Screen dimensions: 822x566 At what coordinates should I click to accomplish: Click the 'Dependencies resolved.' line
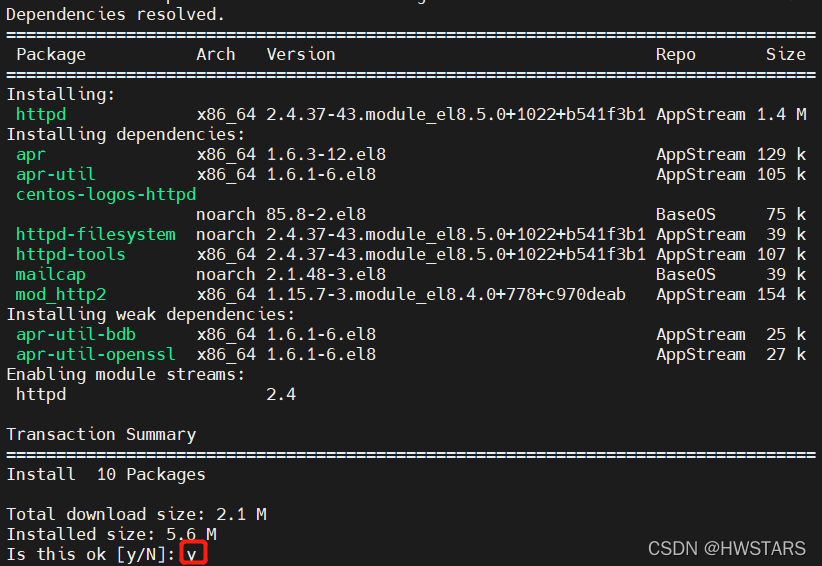(x=115, y=15)
